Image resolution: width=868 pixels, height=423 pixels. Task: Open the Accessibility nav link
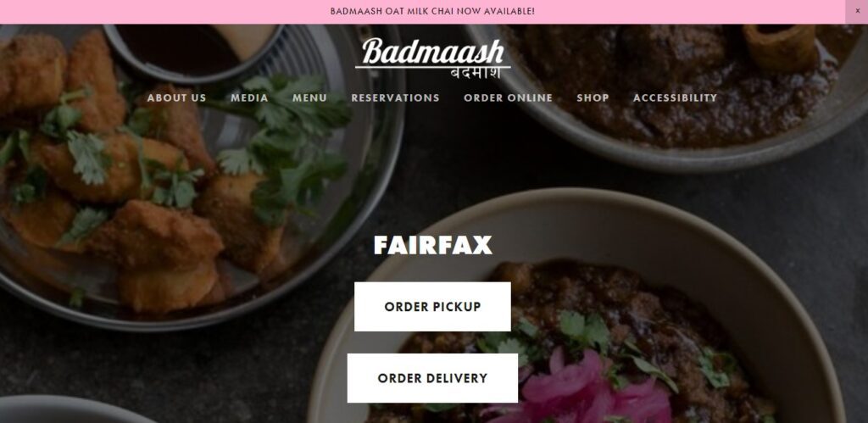click(x=675, y=98)
